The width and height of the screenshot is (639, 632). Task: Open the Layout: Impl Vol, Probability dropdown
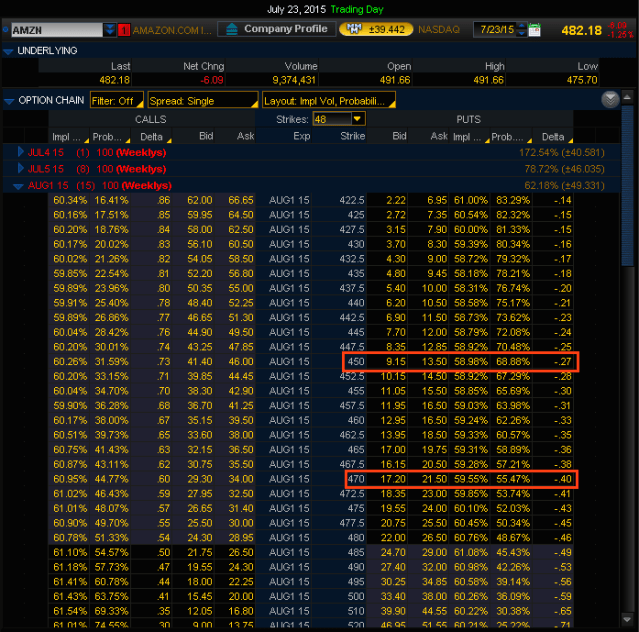pyautogui.click(x=328, y=101)
